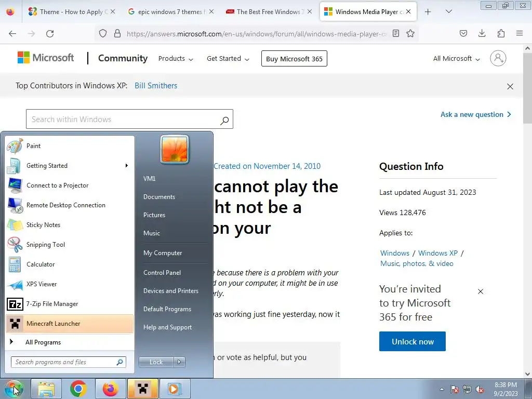
Task: Click the Unlock now button
Action: [x=412, y=342]
